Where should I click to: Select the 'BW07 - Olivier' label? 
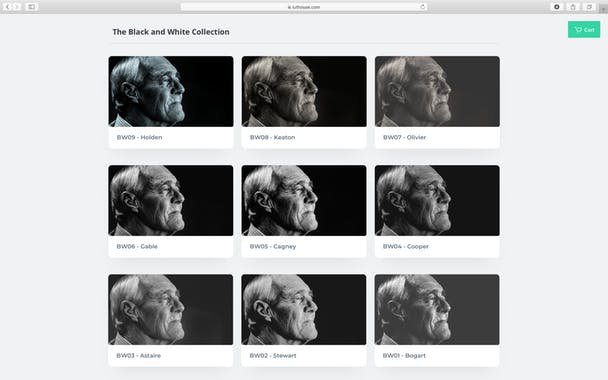[404, 137]
